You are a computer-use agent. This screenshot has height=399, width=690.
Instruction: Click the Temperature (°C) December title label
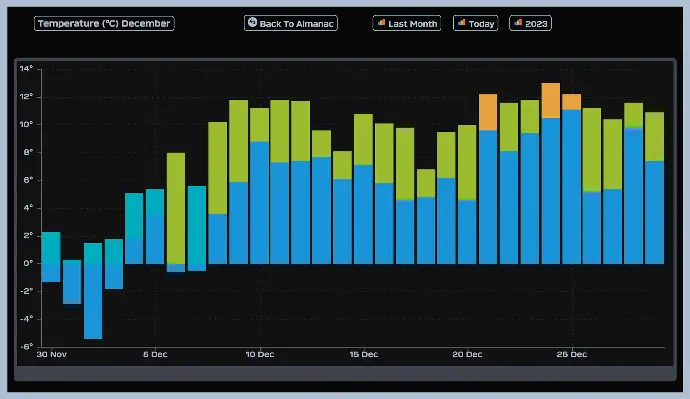[104, 23]
